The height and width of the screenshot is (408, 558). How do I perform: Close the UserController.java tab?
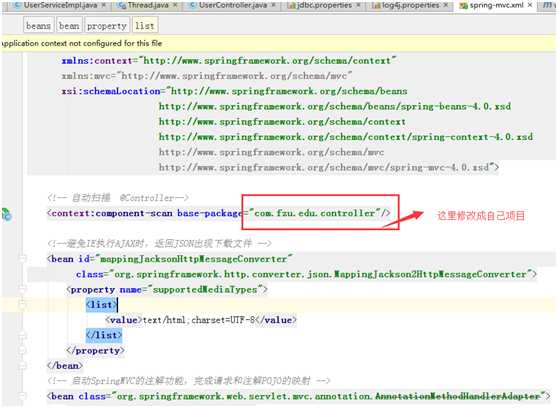coord(273,5)
